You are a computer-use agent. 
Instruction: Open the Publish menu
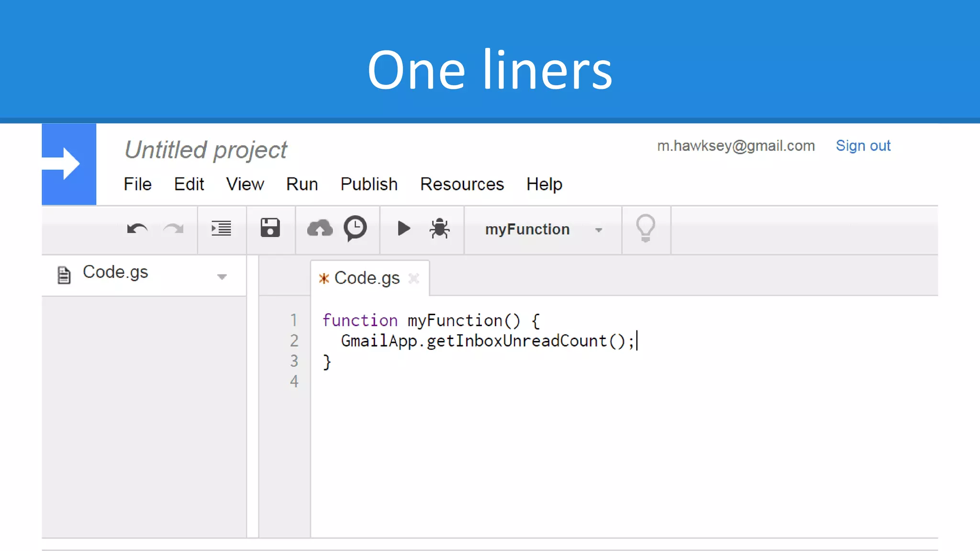point(369,184)
